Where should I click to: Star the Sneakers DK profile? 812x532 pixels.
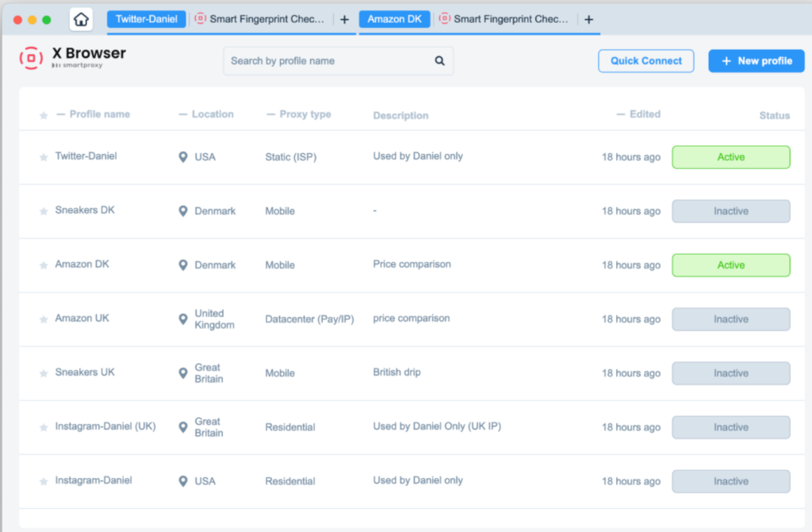tap(44, 211)
